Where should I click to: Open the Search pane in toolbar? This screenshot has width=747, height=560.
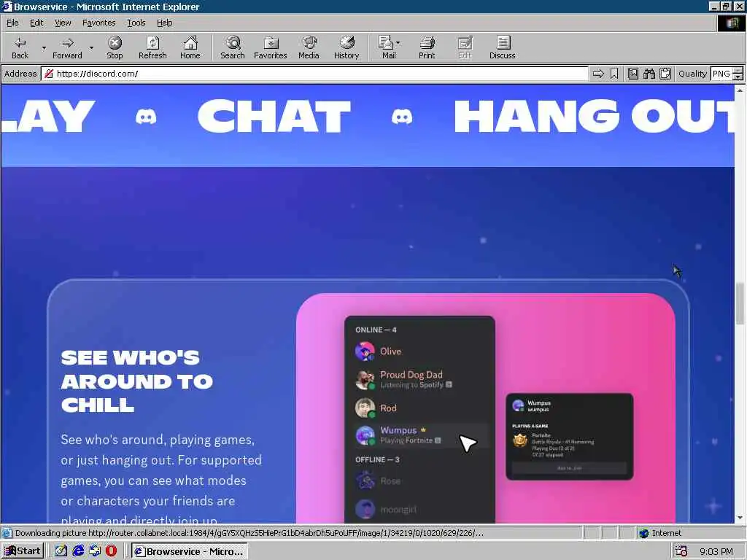point(233,47)
